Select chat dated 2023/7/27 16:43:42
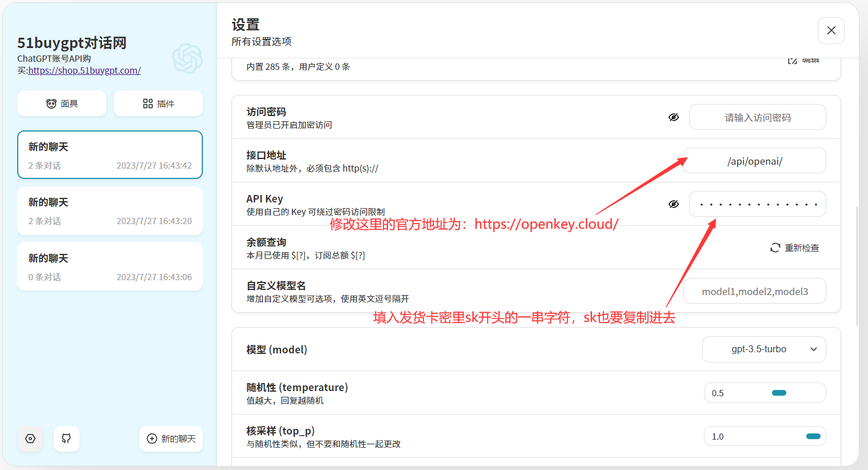868x470 pixels. 110,155
